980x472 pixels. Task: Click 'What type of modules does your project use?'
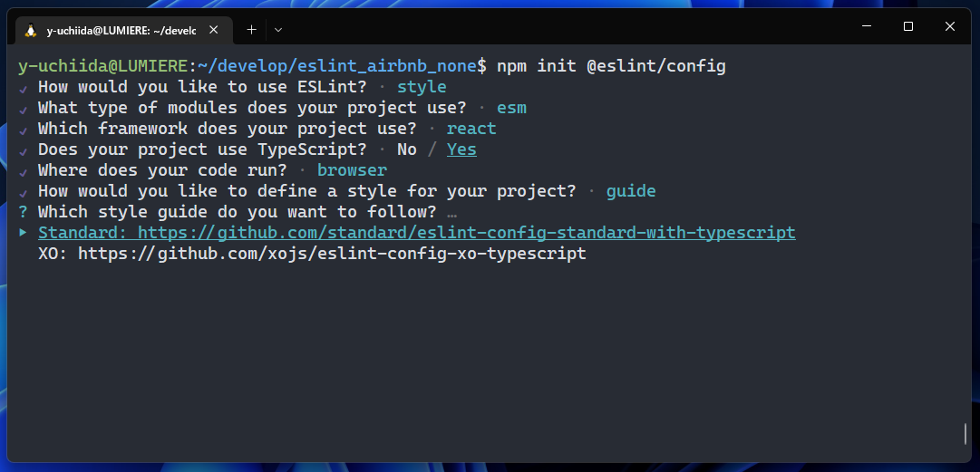253,108
